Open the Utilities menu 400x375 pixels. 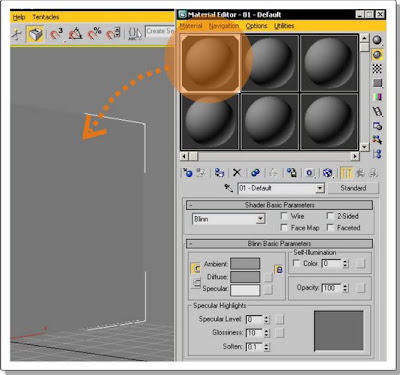[x=284, y=26]
